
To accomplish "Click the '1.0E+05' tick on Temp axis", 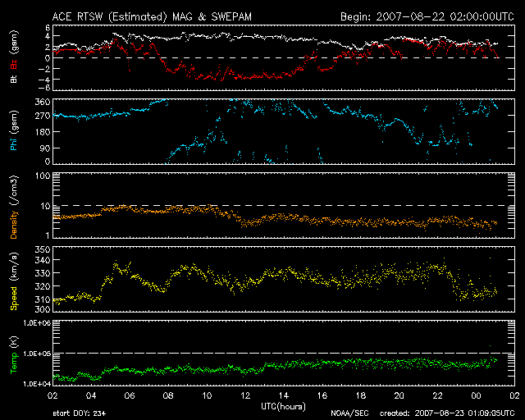I will point(37,354).
